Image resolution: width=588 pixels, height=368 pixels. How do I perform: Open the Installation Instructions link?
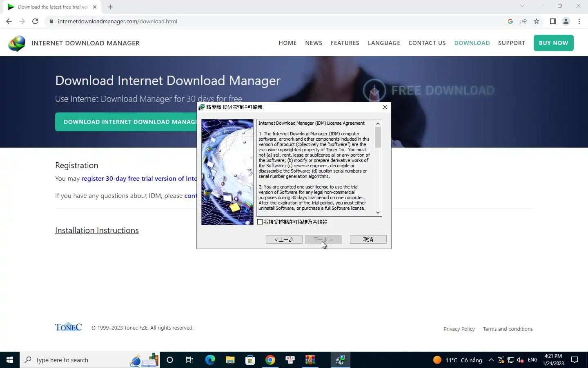point(97,230)
